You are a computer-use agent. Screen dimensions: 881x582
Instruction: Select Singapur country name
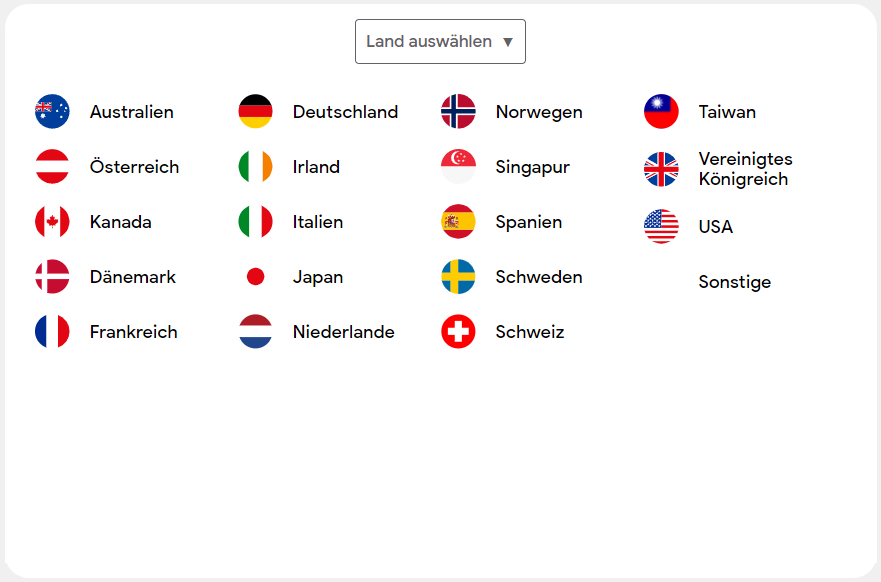pos(533,167)
